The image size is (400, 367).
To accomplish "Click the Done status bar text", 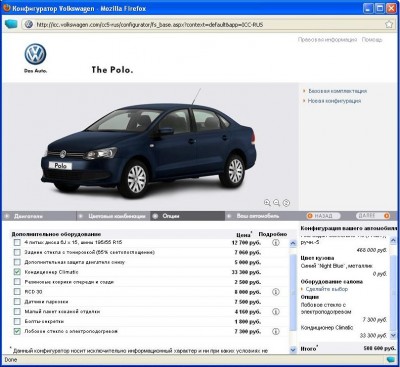I will pyautogui.click(x=11, y=360).
